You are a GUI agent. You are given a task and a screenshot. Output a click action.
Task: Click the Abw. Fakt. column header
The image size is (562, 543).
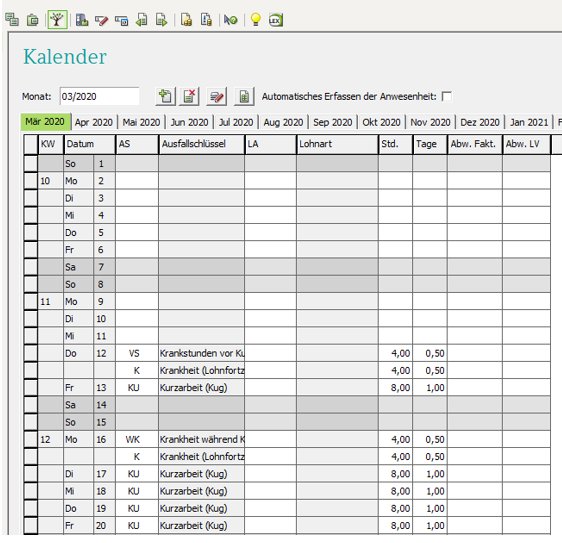click(475, 144)
